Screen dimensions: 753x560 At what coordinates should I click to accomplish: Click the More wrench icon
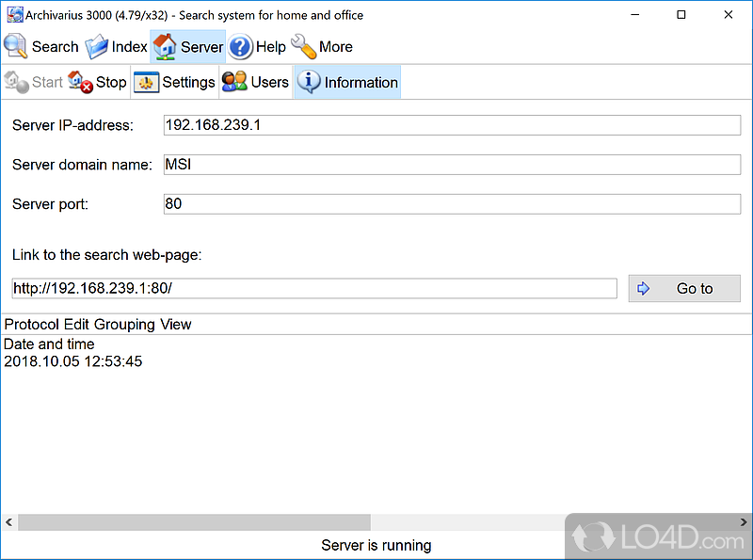click(303, 46)
